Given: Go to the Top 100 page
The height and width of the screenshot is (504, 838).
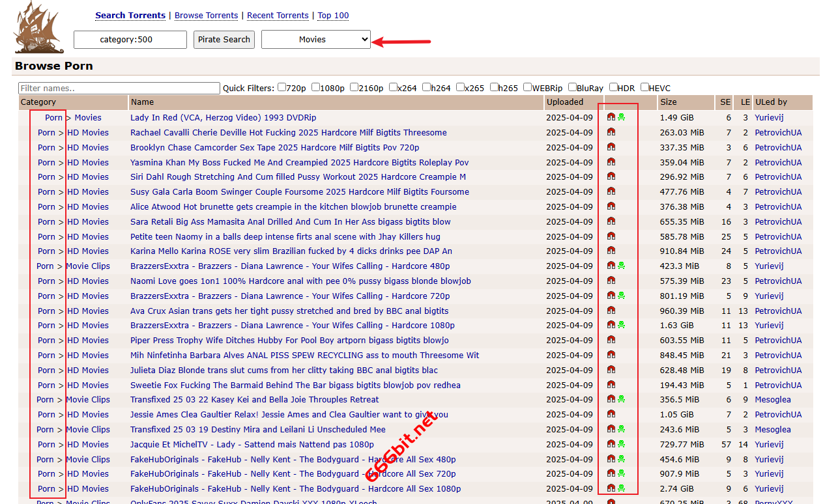Looking at the screenshot, I should (333, 16).
